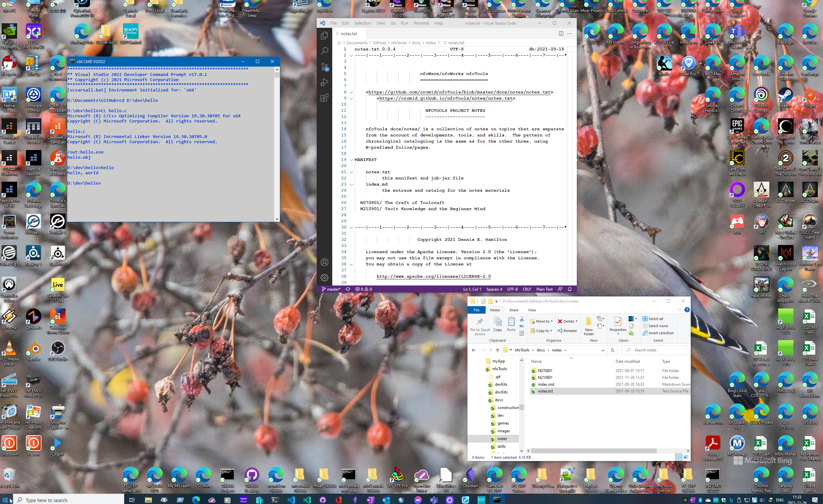Open the Explorer view in VS Code

[324, 35]
